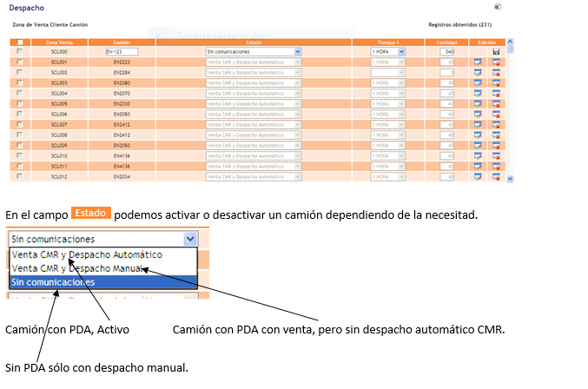
Task: Click the arrow of the enlarged Sin comunicaciones combo
Action: [190, 239]
